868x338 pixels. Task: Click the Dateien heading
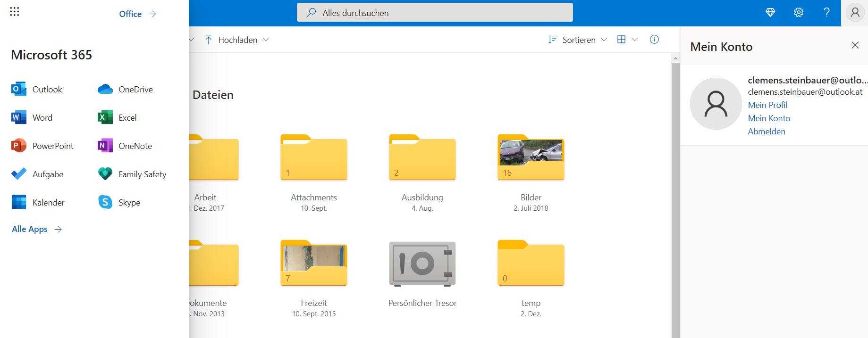click(x=213, y=95)
